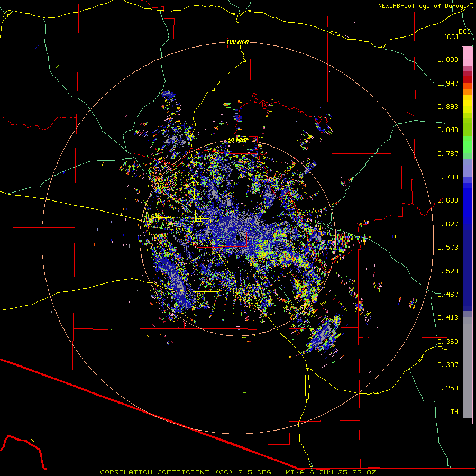Click the 0.733 scale value
476x476 pixels.
[448, 177]
